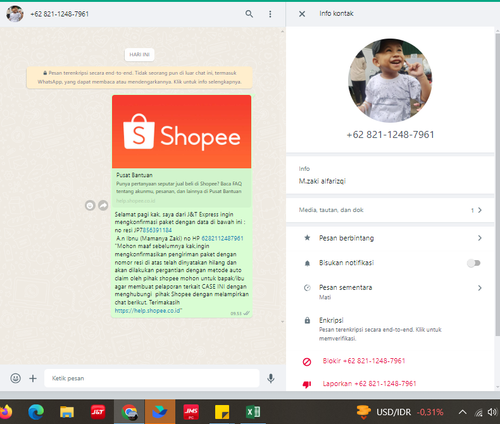Image resolution: width=500 pixels, height=424 pixels.
Task: Open Enkripsi verification details
Action: (x=390, y=329)
